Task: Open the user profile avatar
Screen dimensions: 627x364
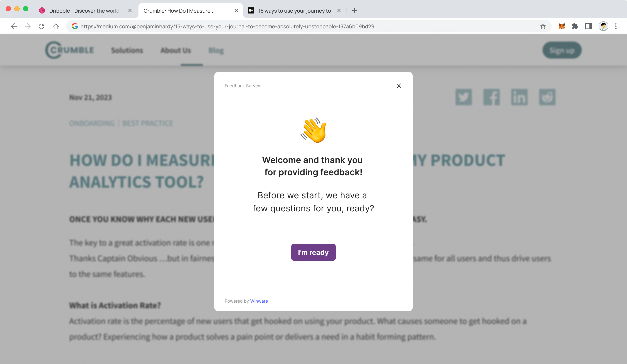Action: coord(603,26)
